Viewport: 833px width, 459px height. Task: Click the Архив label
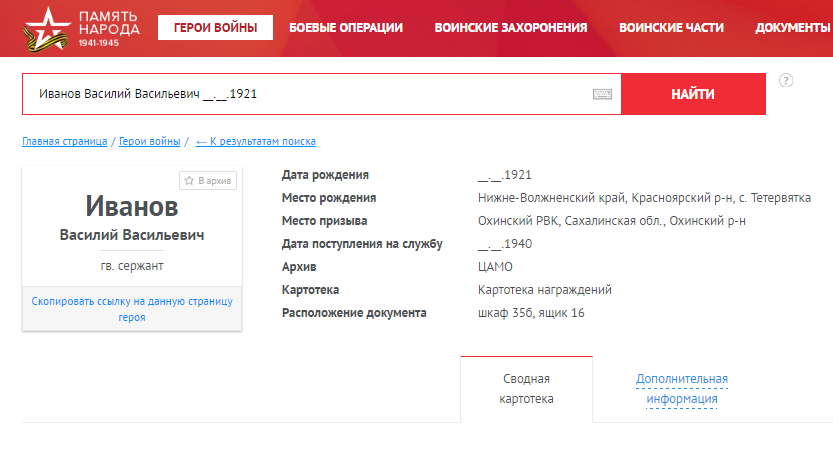299,267
